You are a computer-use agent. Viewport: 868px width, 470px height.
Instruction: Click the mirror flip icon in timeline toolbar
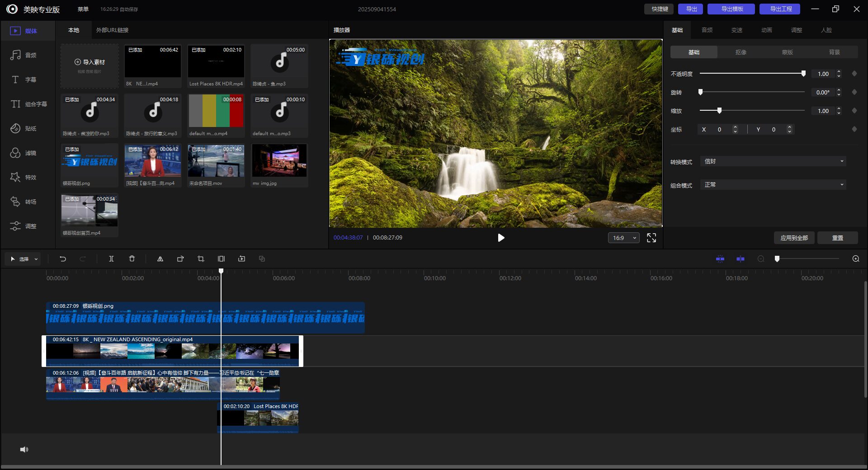[x=160, y=259]
